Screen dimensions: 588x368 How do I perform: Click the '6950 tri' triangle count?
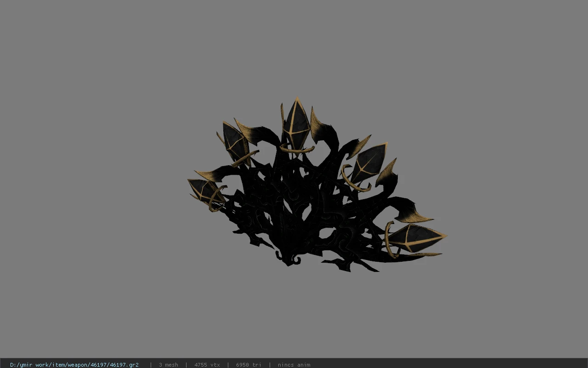pyautogui.click(x=249, y=365)
